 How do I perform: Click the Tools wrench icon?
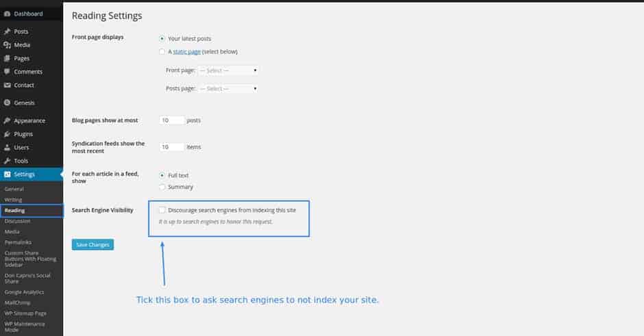[x=7, y=161]
